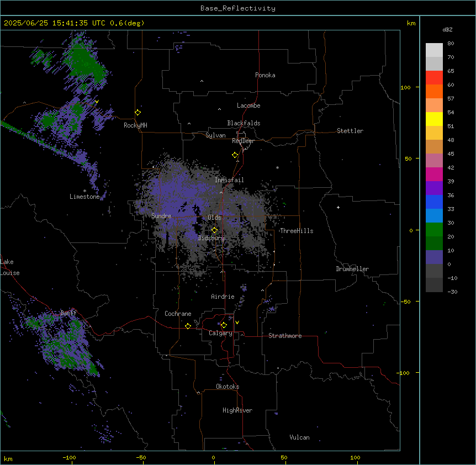476x465 pixels.
Task: Click the asterisk marker east of Innisfail
Action: [277, 168]
